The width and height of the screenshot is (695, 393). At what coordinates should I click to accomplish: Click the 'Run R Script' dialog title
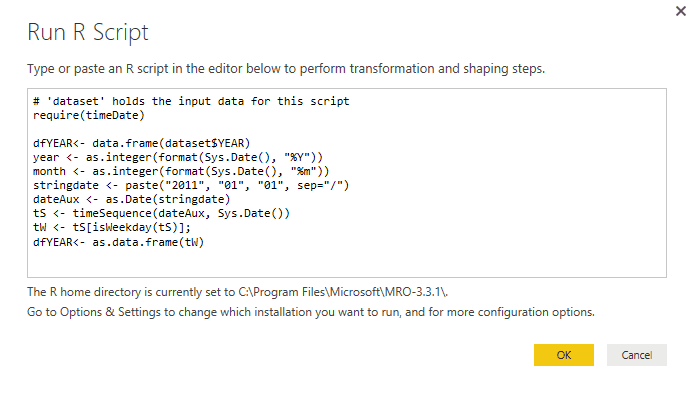click(88, 32)
